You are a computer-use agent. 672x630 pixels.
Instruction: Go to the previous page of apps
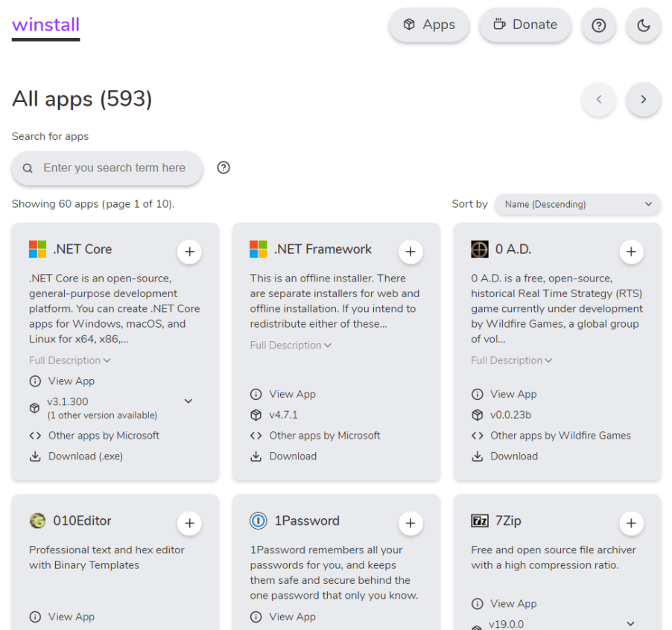(x=599, y=99)
